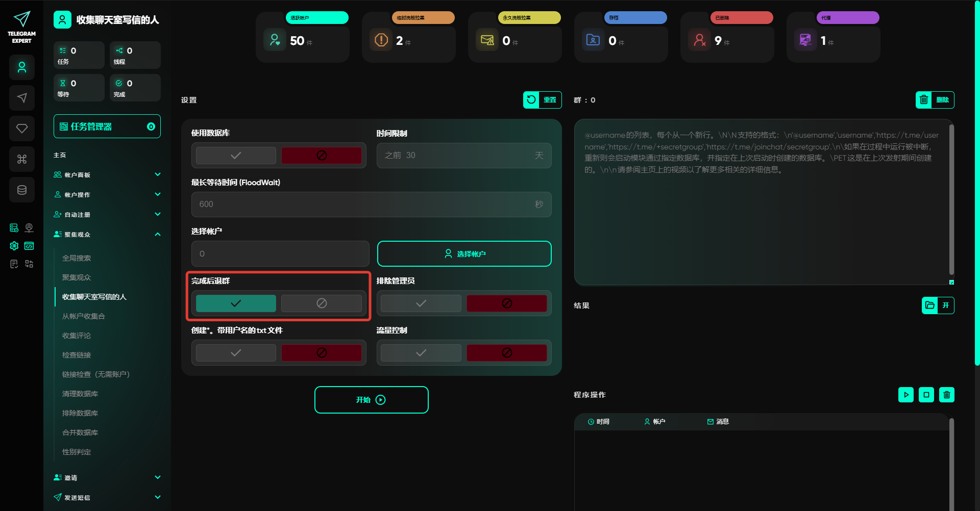980x511 pixels.
Task: Click the play icon in 程序操作 panel
Action: pyautogui.click(x=905, y=395)
